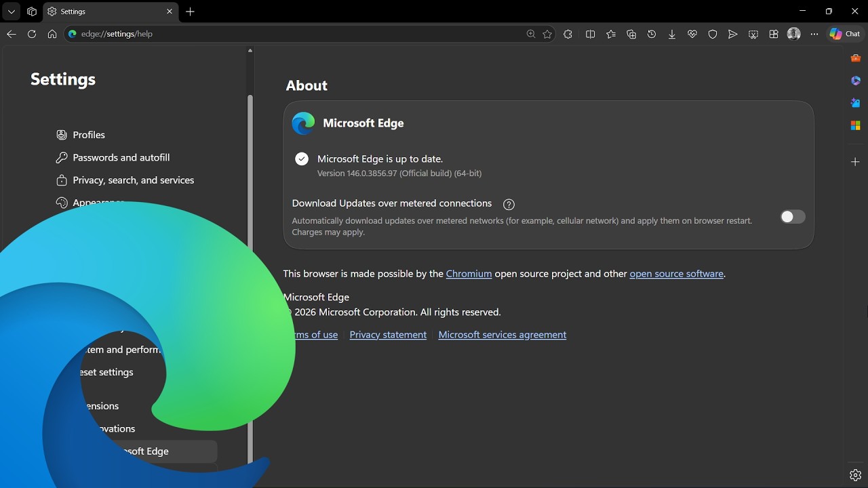The height and width of the screenshot is (488, 868).
Task: Open the Extensions puzzle icon
Action: coord(568,34)
